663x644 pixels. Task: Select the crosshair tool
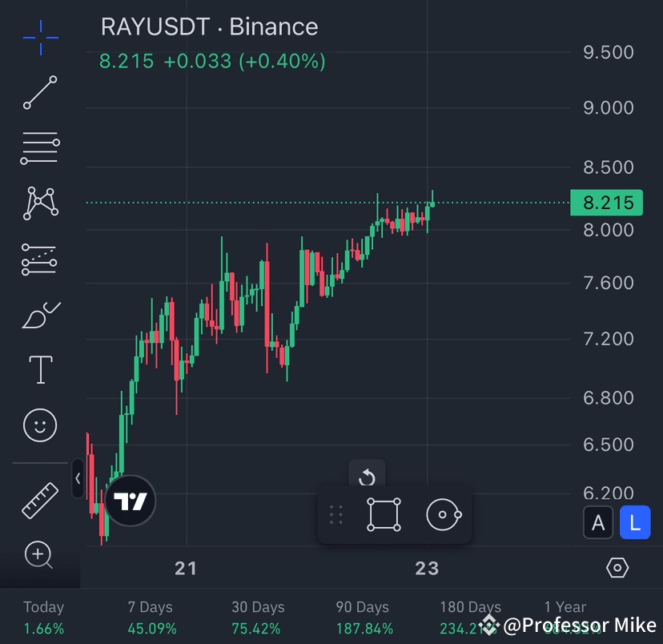[x=39, y=37]
